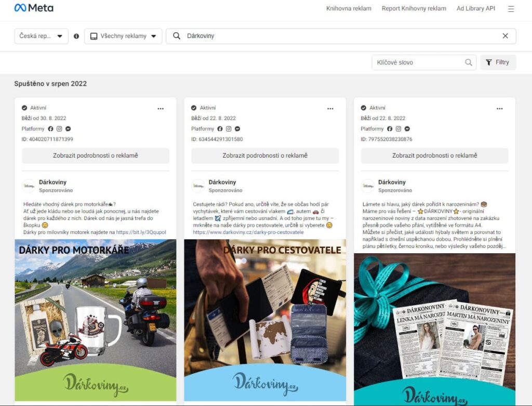This screenshot has height=406, width=532.
Task: Open three-dot menu on the narozeniny ad
Action: point(500,109)
